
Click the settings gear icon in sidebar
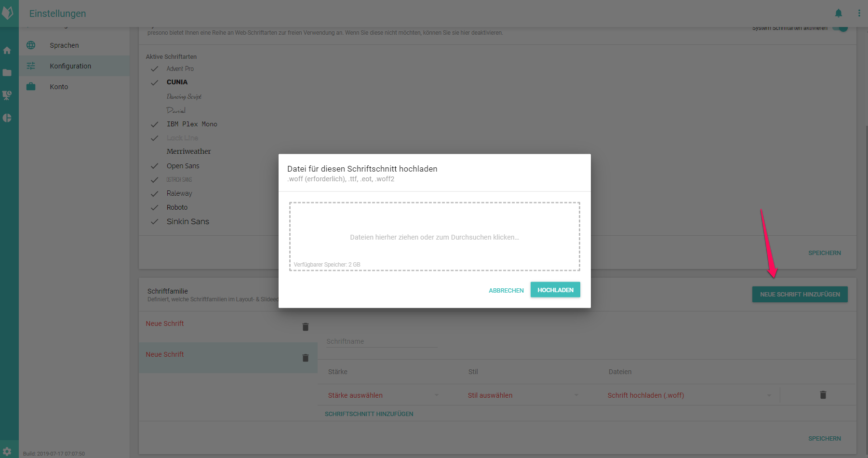(x=7, y=452)
